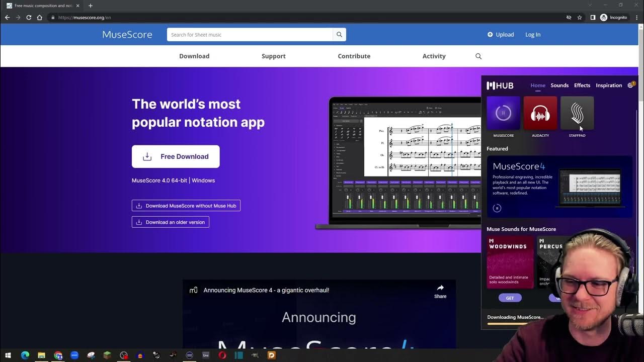Click Download an older version button

click(171, 222)
